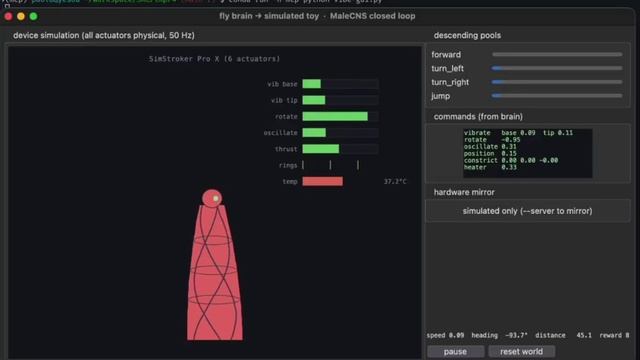Click the thrust green bar
The width and height of the screenshot is (640, 360).
pos(320,149)
